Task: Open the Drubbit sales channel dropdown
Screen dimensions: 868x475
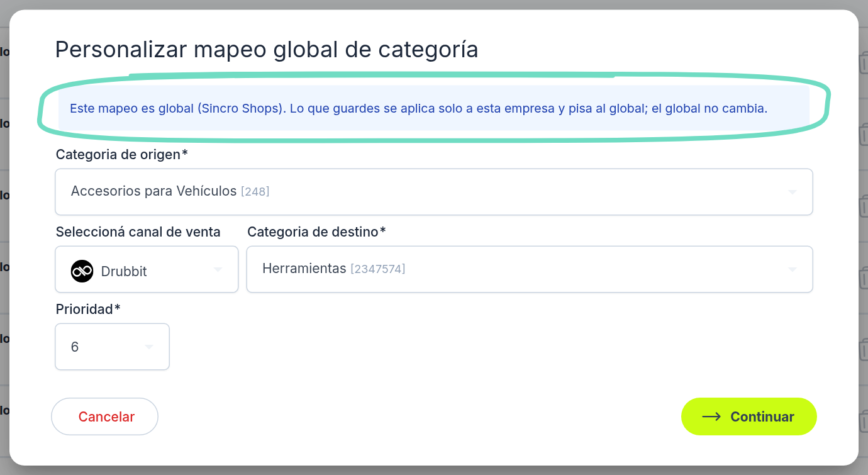Action: [x=147, y=269]
